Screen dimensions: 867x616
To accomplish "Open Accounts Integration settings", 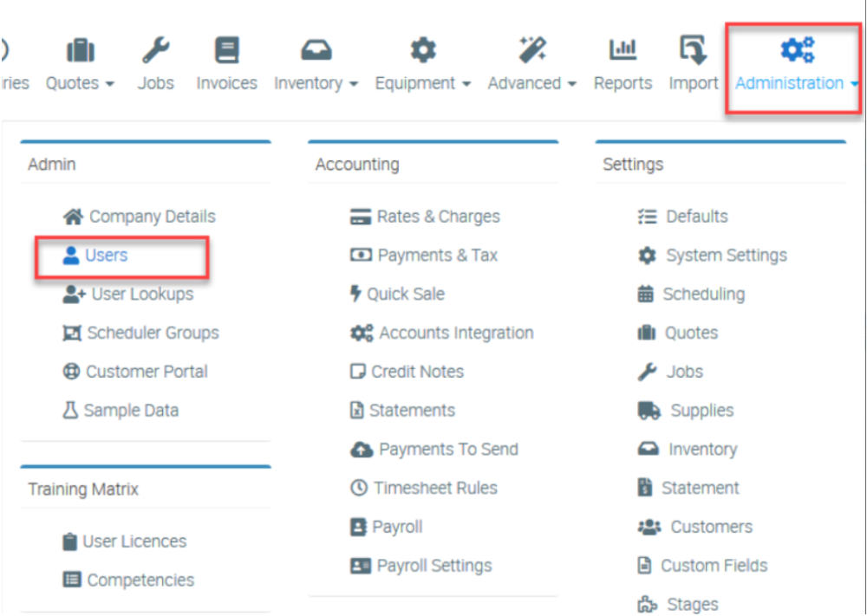I will point(456,333).
